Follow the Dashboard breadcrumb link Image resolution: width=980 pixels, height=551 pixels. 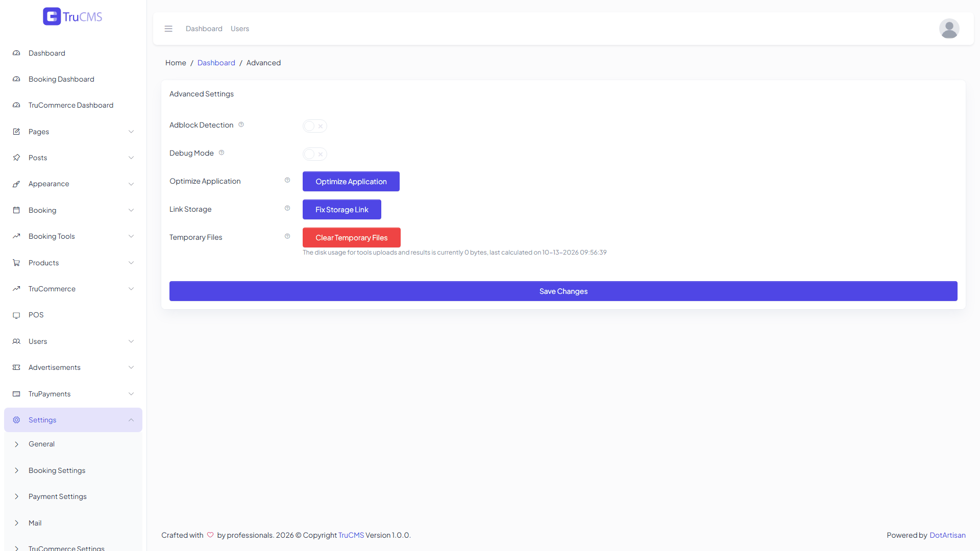pos(216,63)
